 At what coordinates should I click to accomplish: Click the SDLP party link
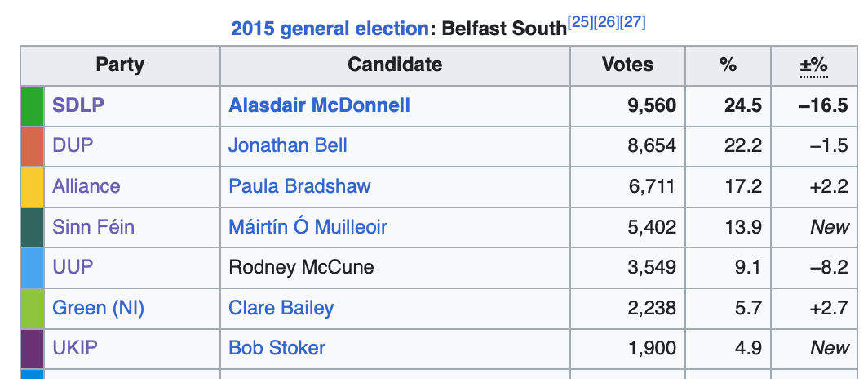(78, 105)
